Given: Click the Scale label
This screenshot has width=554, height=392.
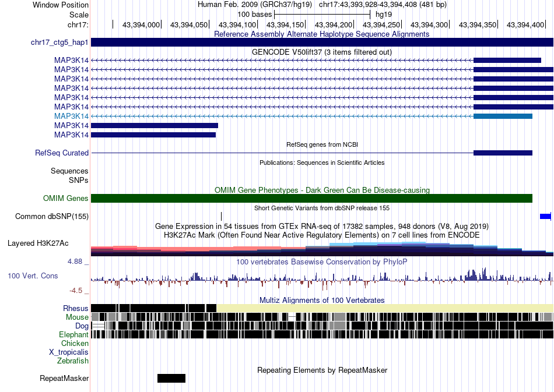Looking at the screenshot, I should tap(79, 15).
